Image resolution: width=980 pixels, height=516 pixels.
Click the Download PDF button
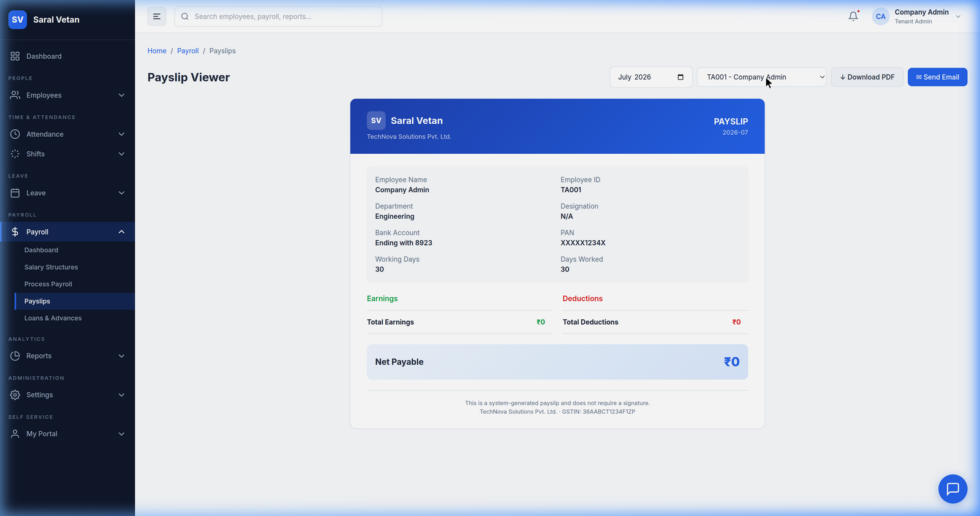pyautogui.click(x=867, y=77)
